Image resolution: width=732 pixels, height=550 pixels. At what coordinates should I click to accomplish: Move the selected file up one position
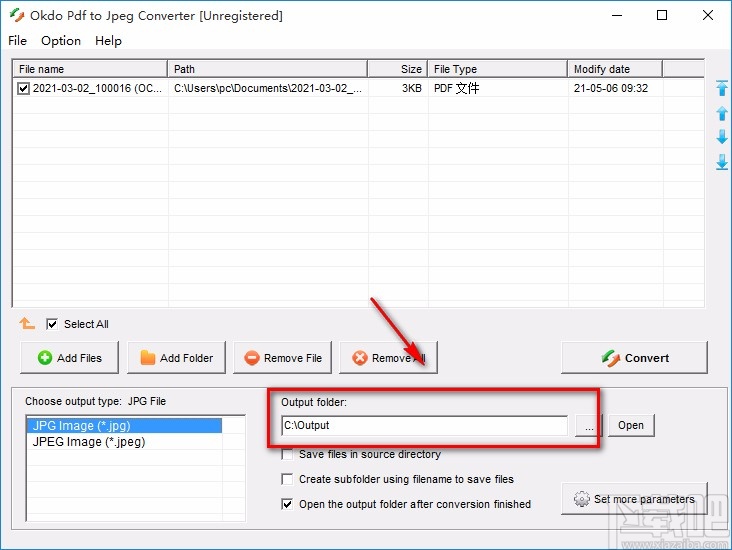click(x=722, y=113)
